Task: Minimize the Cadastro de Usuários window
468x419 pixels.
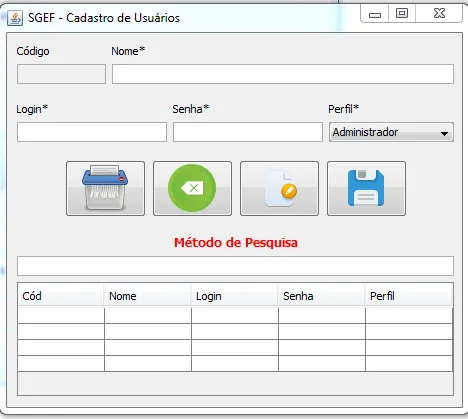Action: click(375, 14)
